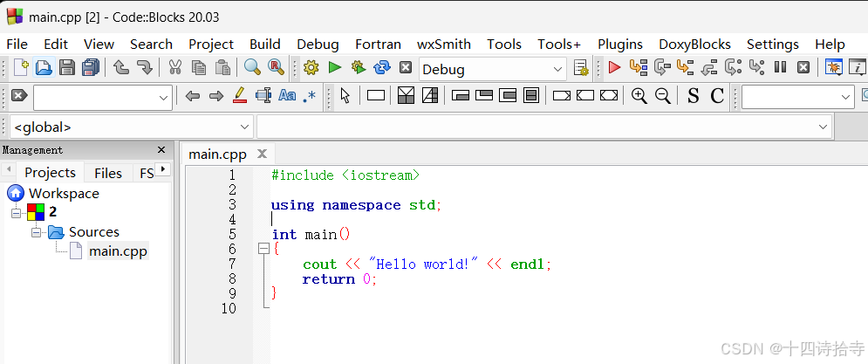Open a file with the Open icon
This screenshot has height=364, width=868.
[x=44, y=67]
